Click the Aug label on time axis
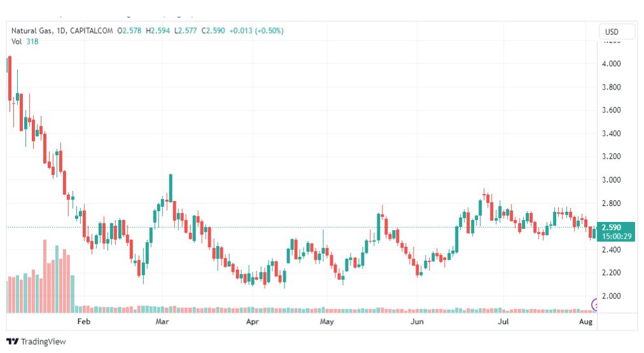 pos(585,321)
